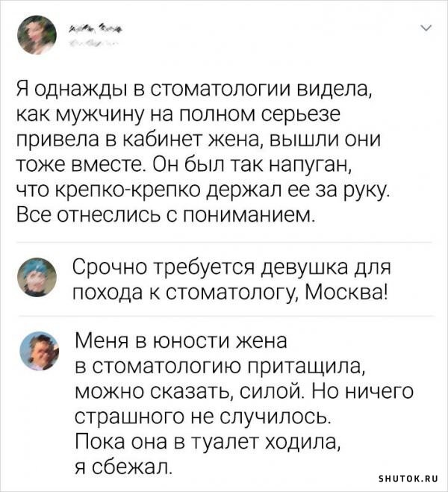The width and height of the screenshot is (448, 492).
Task: Click the SHUTOK.RU watermark
Action: pyautogui.click(x=408, y=479)
